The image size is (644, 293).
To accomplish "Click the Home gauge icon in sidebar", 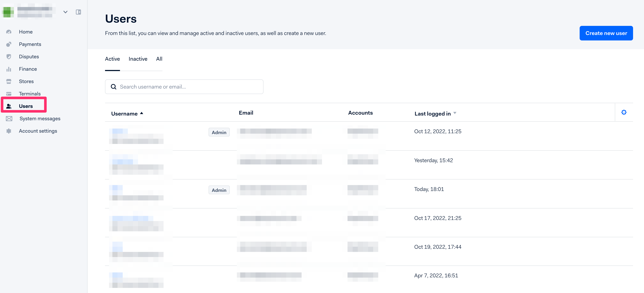I will coord(9,32).
